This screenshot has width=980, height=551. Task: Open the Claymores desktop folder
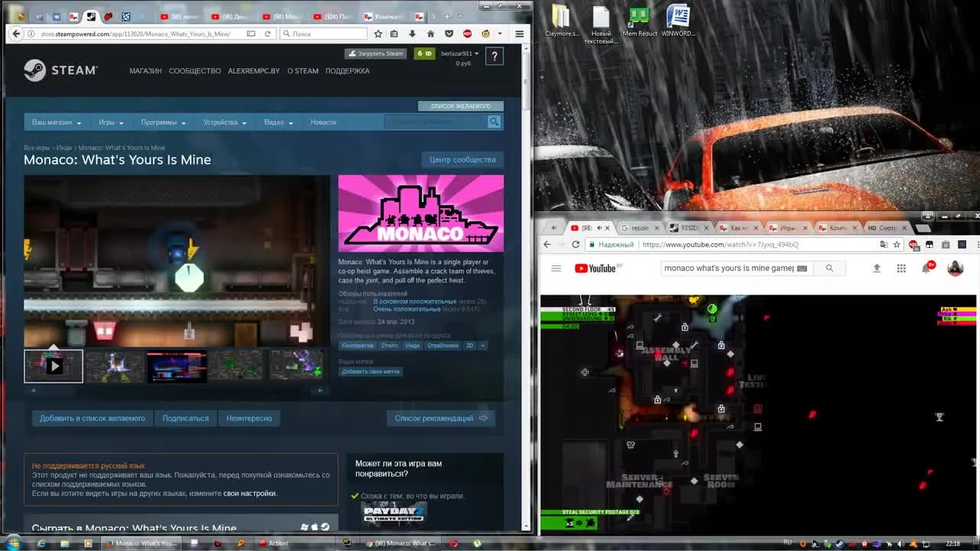click(x=561, y=21)
